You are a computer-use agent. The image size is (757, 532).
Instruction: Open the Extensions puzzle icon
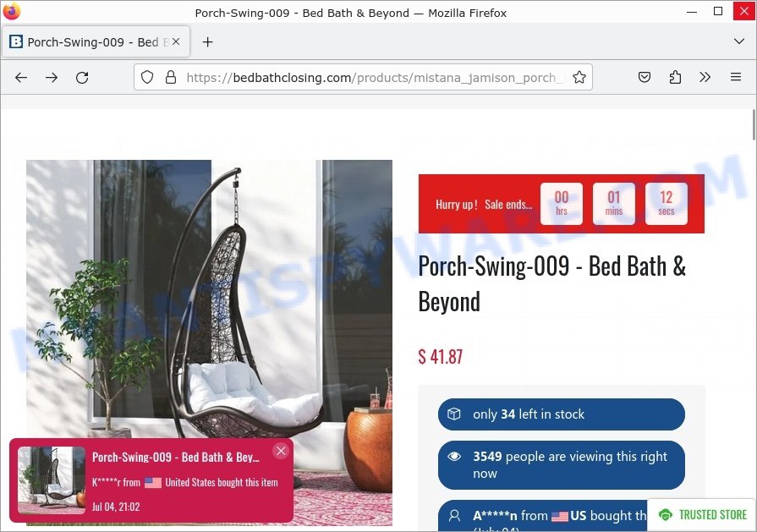click(675, 77)
